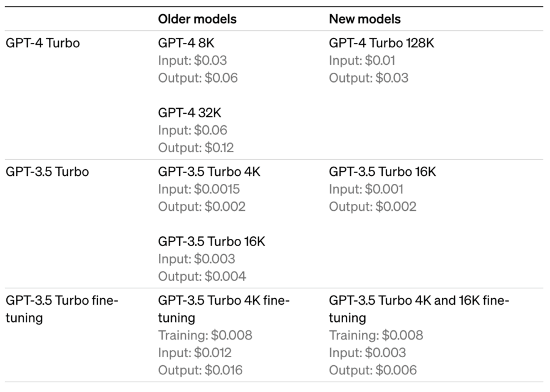Click Input: $0.001 price text
Image resolution: width=550 pixels, height=392 pixels.
[x=366, y=189]
